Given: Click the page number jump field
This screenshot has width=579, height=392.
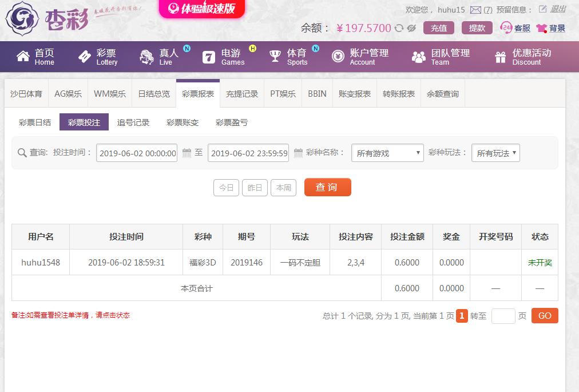Looking at the screenshot, I should [x=503, y=316].
